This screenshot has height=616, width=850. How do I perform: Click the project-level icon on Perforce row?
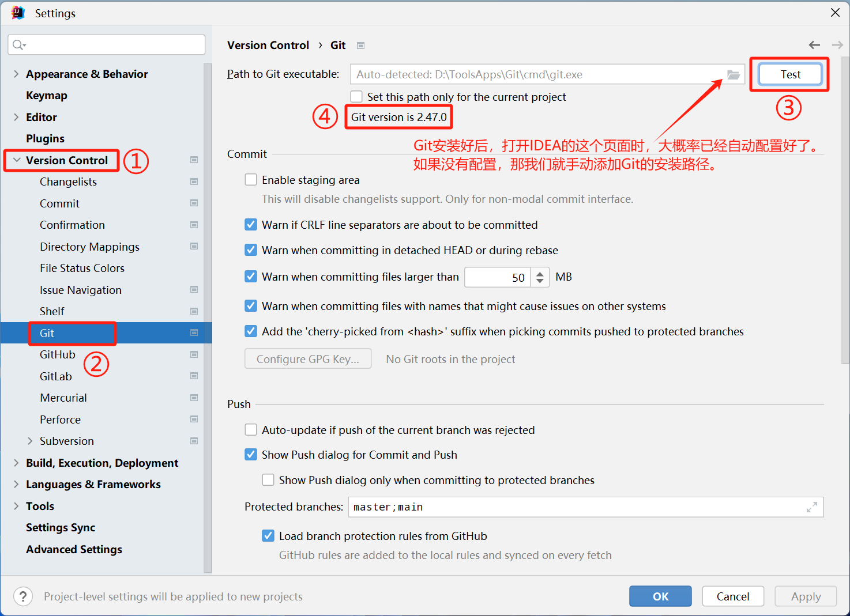coord(194,420)
